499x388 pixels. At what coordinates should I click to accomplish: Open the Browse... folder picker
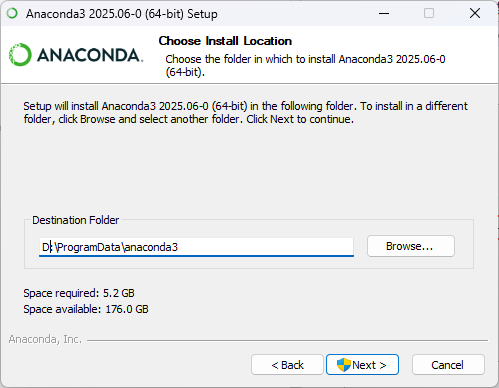point(411,246)
